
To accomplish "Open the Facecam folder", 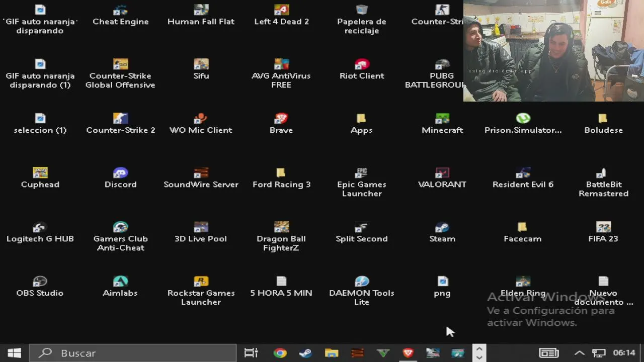I will (523, 232).
